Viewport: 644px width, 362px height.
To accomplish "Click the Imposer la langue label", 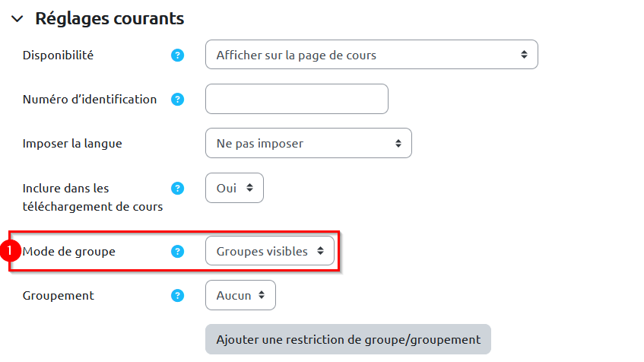I will tap(72, 143).
